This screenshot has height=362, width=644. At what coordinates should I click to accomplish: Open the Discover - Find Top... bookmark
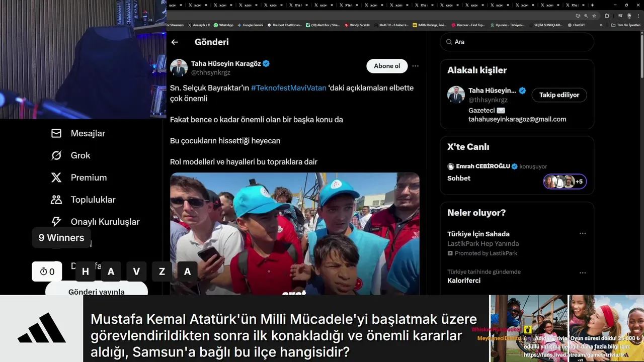coord(468,25)
